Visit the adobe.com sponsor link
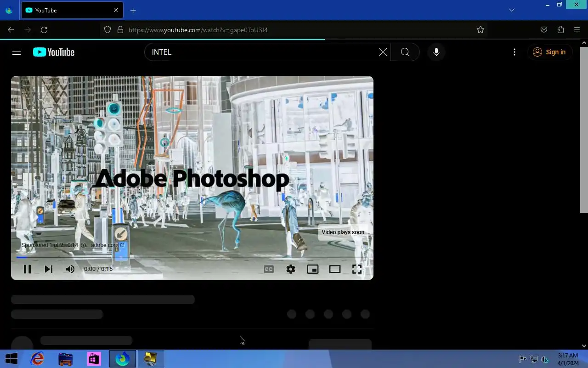The image size is (588, 368). click(x=107, y=245)
